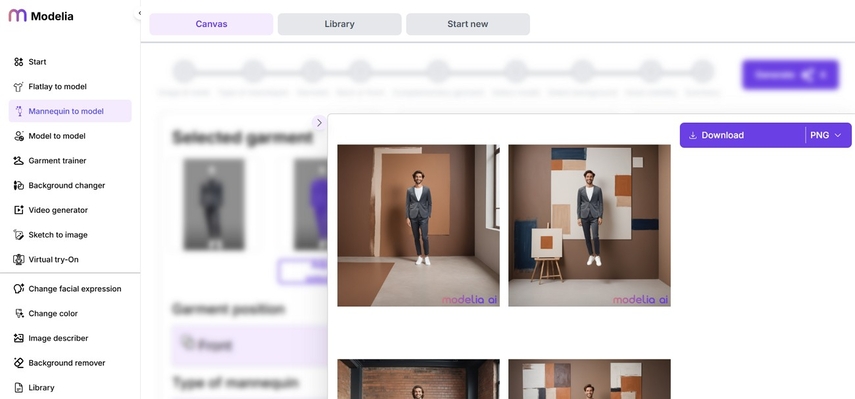Select the patchwork wall result image
The width and height of the screenshot is (855, 399).
pyautogui.click(x=589, y=379)
